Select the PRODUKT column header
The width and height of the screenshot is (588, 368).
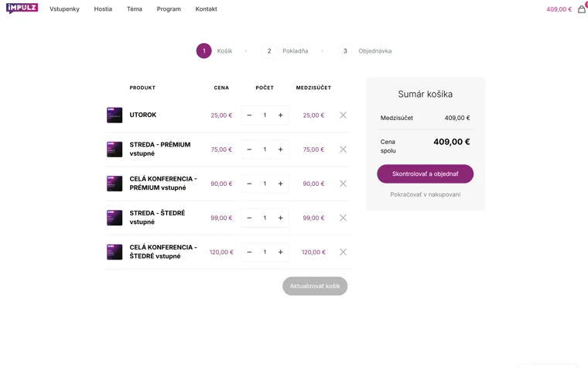[142, 88]
